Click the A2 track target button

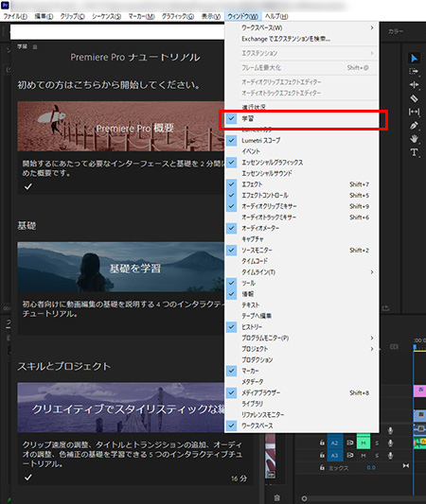pos(334,443)
